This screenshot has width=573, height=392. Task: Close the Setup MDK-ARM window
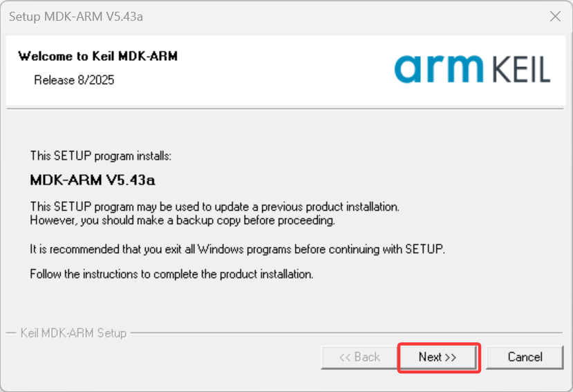coord(555,17)
